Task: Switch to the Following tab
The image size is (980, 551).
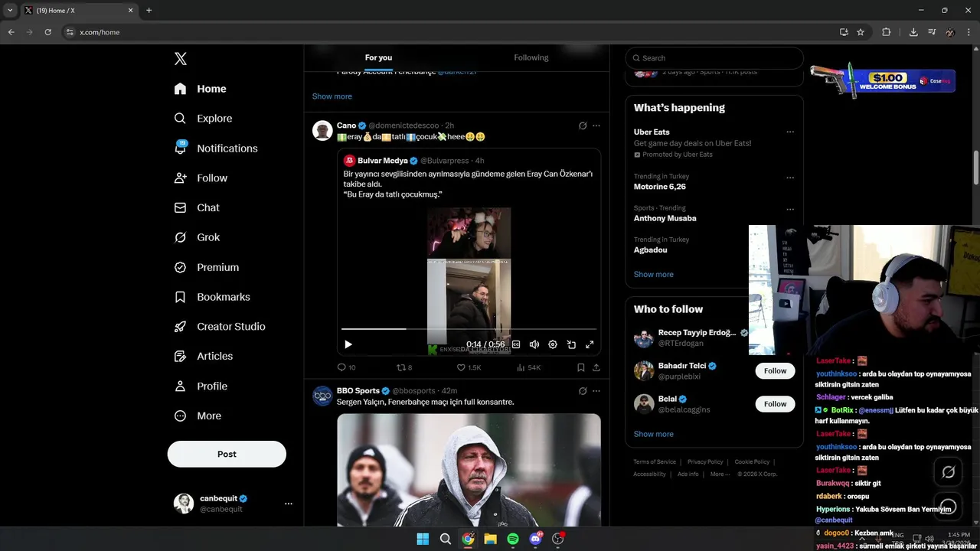Action: pyautogui.click(x=531, y=58)
